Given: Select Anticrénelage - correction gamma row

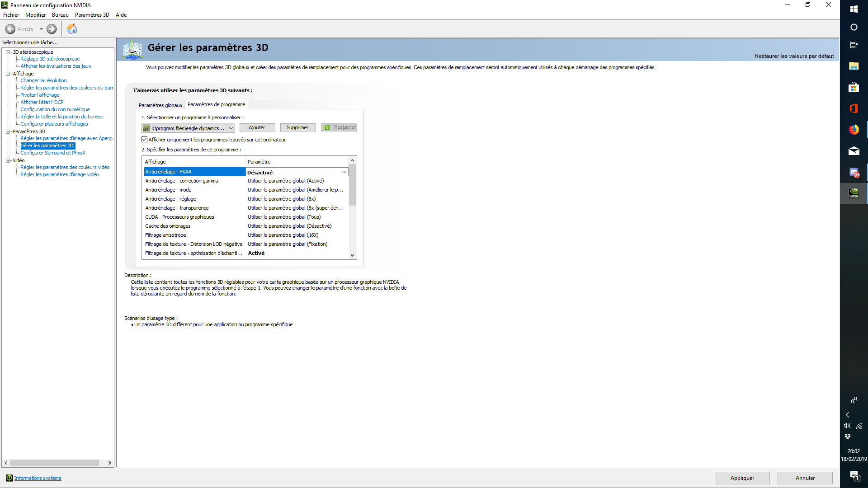Looking at the screenshot, I should click(x=246, y=181).
